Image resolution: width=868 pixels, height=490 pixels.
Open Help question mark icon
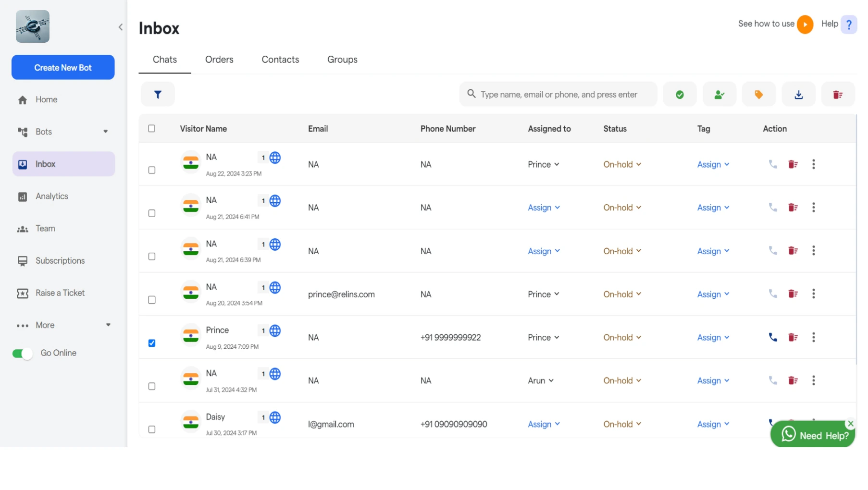(849, 24)
